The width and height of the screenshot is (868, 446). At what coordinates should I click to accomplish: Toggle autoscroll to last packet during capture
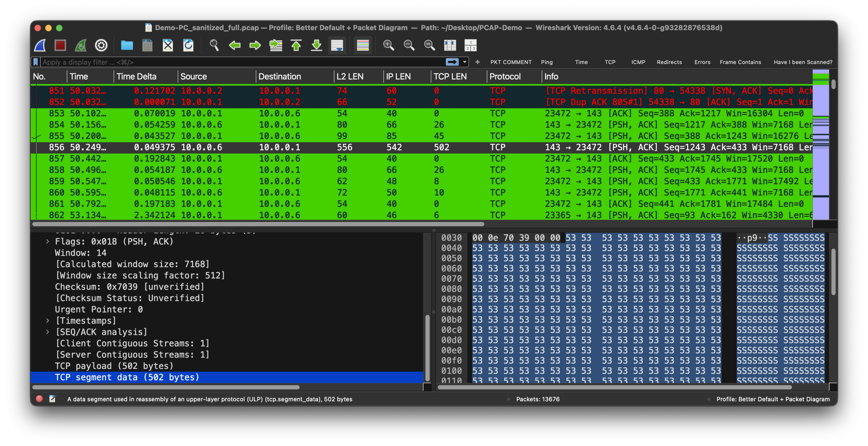pyautogui.click(x=337, y=45)
